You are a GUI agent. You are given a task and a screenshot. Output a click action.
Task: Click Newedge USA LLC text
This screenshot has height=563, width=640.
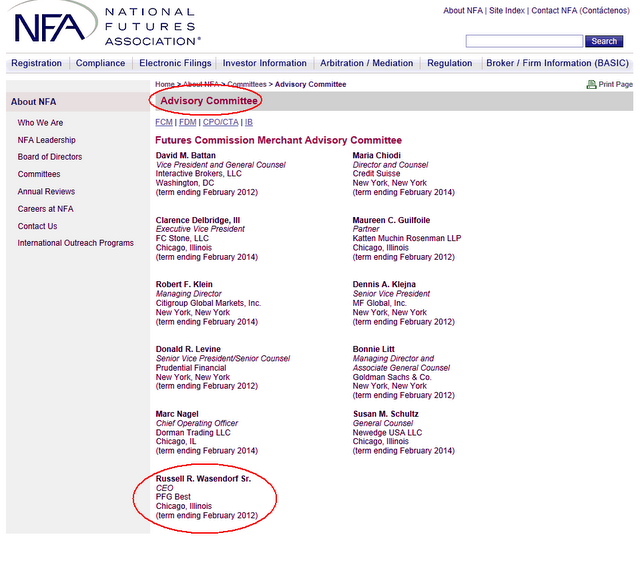pos(387,433)
